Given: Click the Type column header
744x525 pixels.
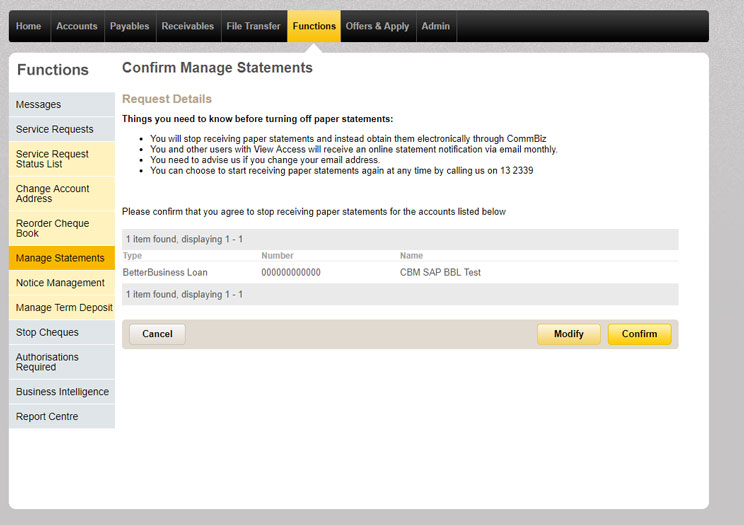Looking at the screenshot, I should pyautogui.click(x=132, y=255).
